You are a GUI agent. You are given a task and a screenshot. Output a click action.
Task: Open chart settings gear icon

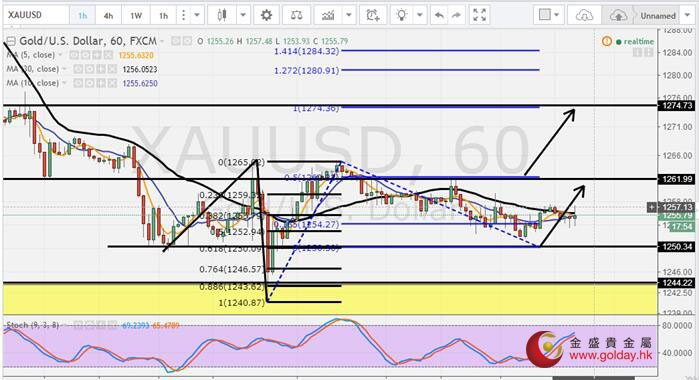(x=266, y=16)
